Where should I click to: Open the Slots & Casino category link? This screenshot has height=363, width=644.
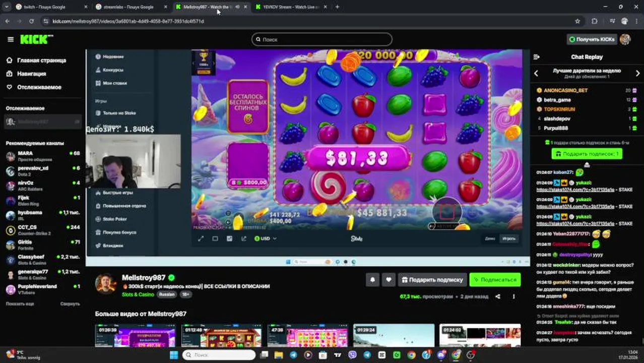pyautogui.click(x=138, y=294)
